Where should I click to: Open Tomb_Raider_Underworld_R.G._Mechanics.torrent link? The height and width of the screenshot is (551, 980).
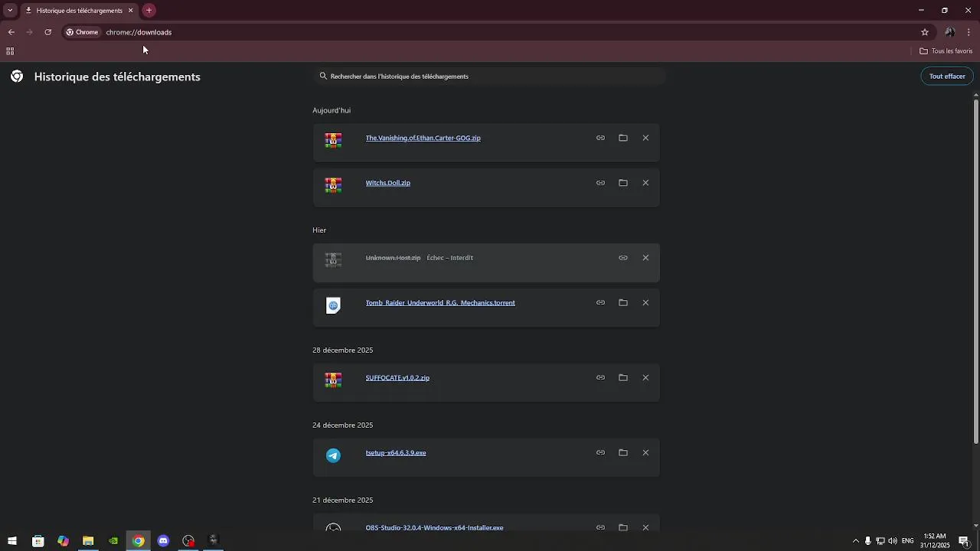(440, 302)
